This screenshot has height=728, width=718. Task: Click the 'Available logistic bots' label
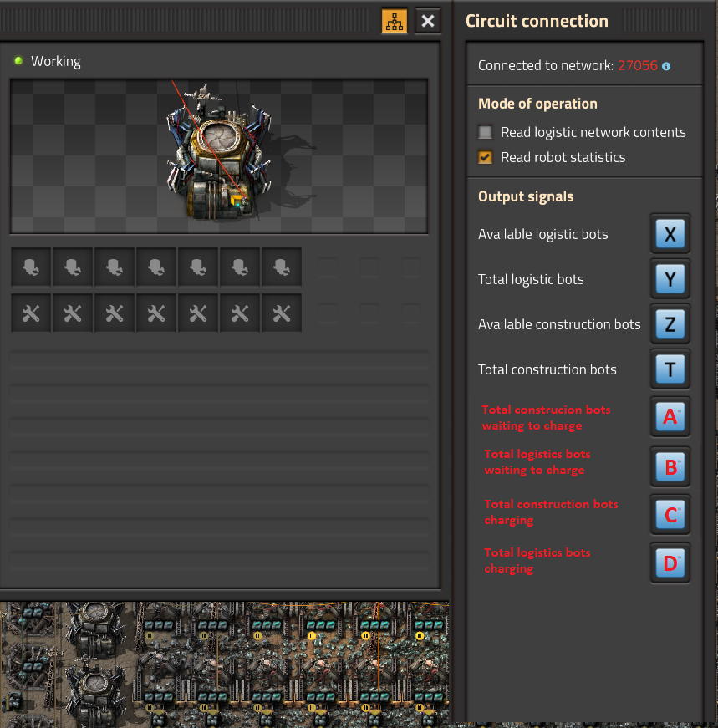[x=543, y=234]
